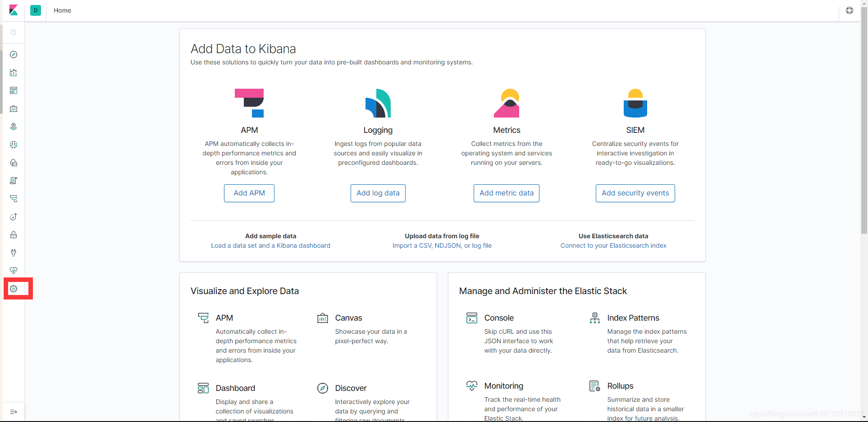Click the 'Upload data from log file' heading
This screenshot has height=422, width=868.
coord(442,236)
